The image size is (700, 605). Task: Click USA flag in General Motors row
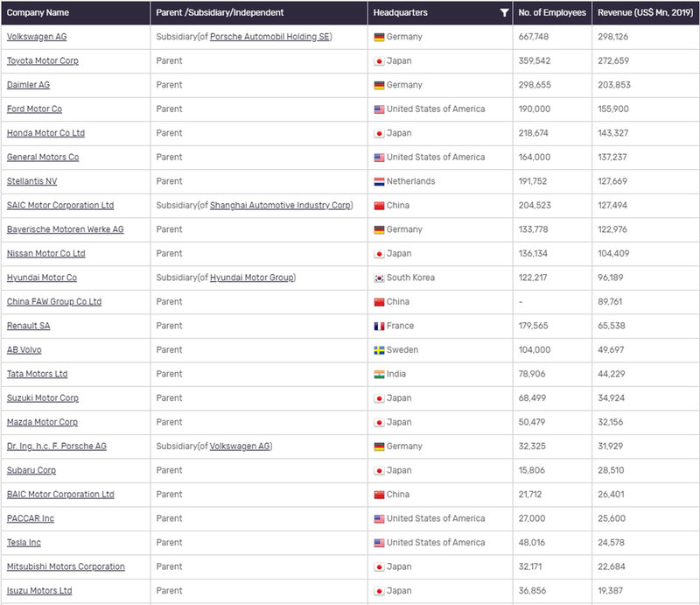[x=379, y=158]
